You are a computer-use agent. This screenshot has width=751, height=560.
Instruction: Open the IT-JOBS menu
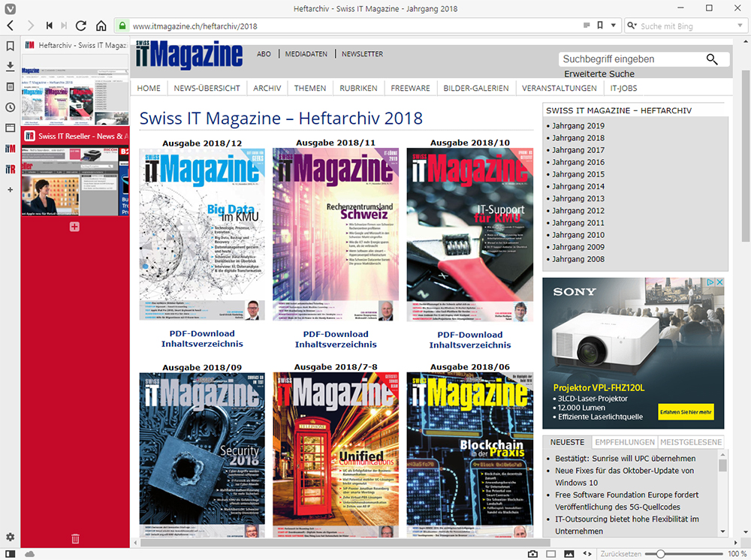[x=623, y=88]
